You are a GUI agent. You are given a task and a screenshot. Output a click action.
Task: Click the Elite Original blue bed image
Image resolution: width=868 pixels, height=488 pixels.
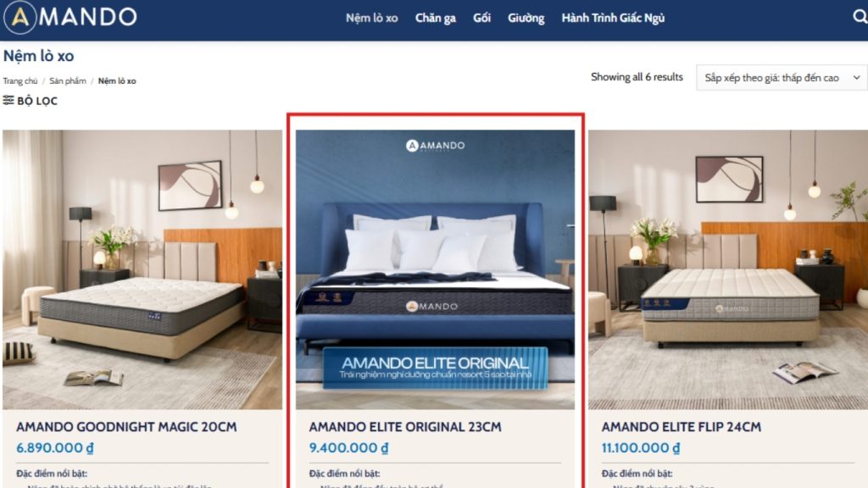click(435, 269)
